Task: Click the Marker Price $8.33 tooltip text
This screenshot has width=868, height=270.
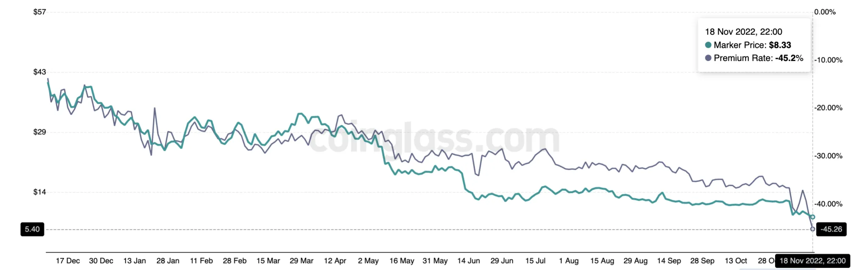Action: click(x=752, y=45)
